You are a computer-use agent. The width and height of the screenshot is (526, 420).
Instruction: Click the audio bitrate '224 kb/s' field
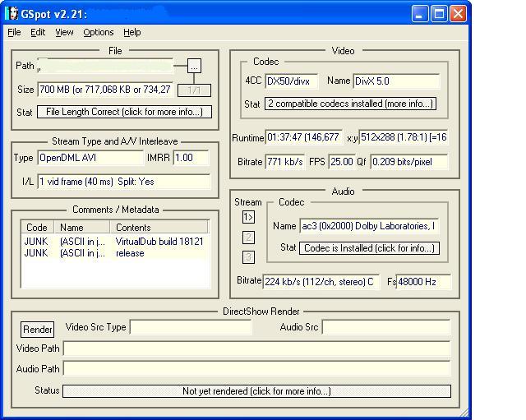pyautogui.click(x=321, y=282)
